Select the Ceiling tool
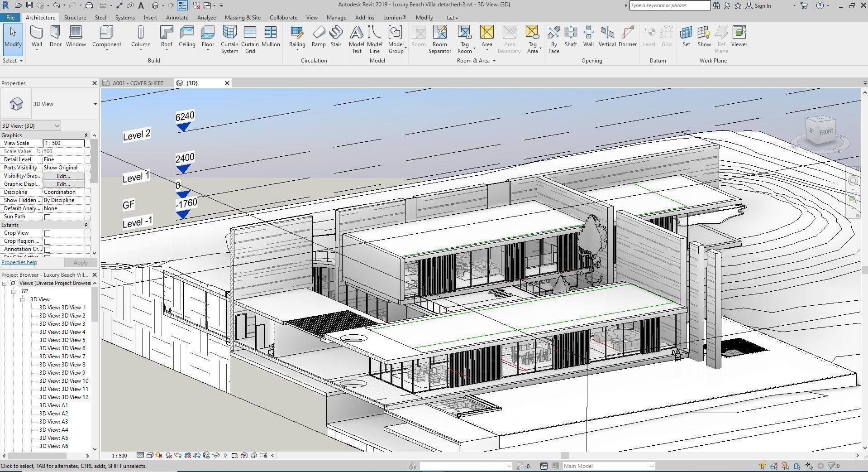The width and height of the screenshot is (868, 472). click(187, 36)
